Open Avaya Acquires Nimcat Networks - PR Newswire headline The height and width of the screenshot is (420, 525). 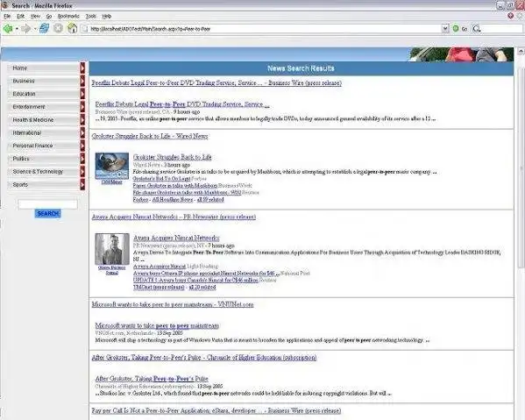(x=174, y=217)
